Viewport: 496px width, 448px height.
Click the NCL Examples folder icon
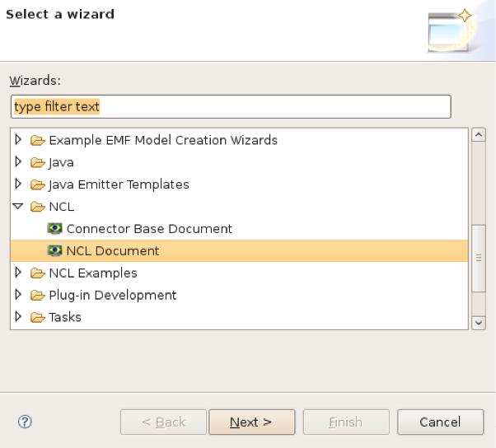click(x=39, y=273)
